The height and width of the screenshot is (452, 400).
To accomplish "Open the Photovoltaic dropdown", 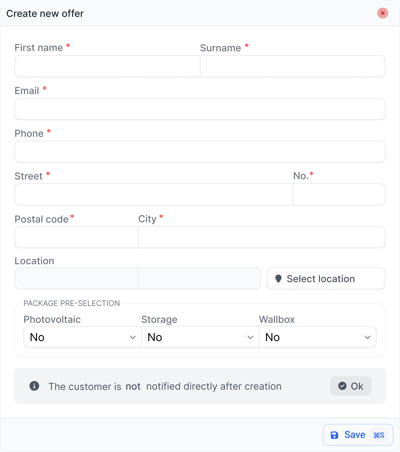I will (82, 337).
